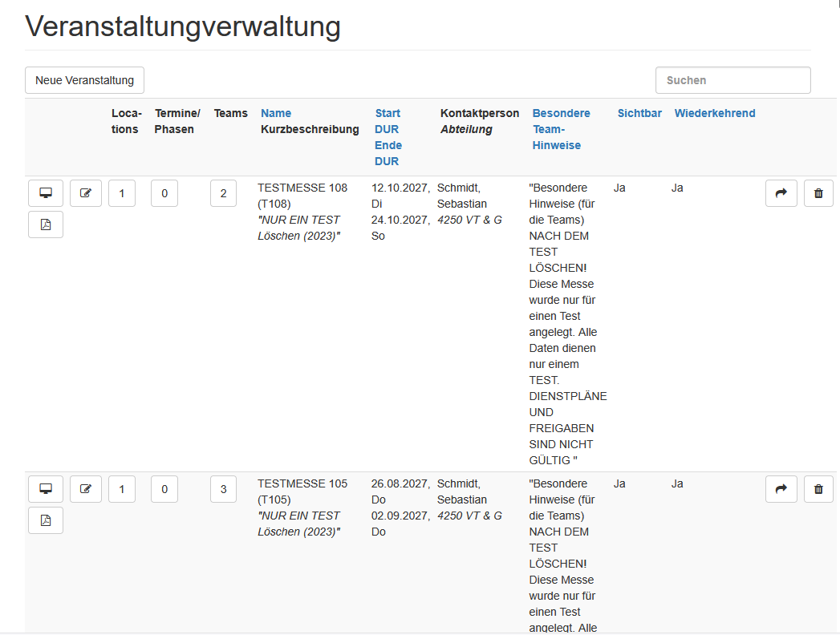Viewport: 840px width, 635px height.
Task: Open the monitor view for TESTMESSE 105
Action: click(x=46, y=488)
